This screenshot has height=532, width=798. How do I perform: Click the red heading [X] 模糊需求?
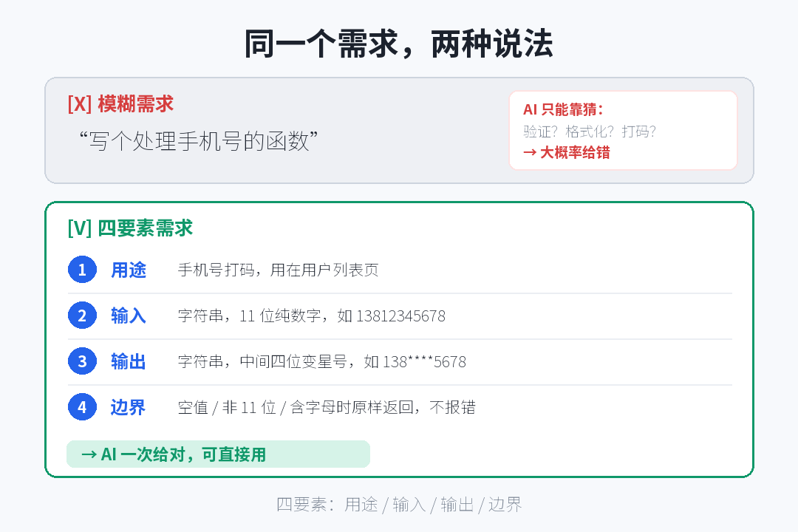tap(120, 104)
